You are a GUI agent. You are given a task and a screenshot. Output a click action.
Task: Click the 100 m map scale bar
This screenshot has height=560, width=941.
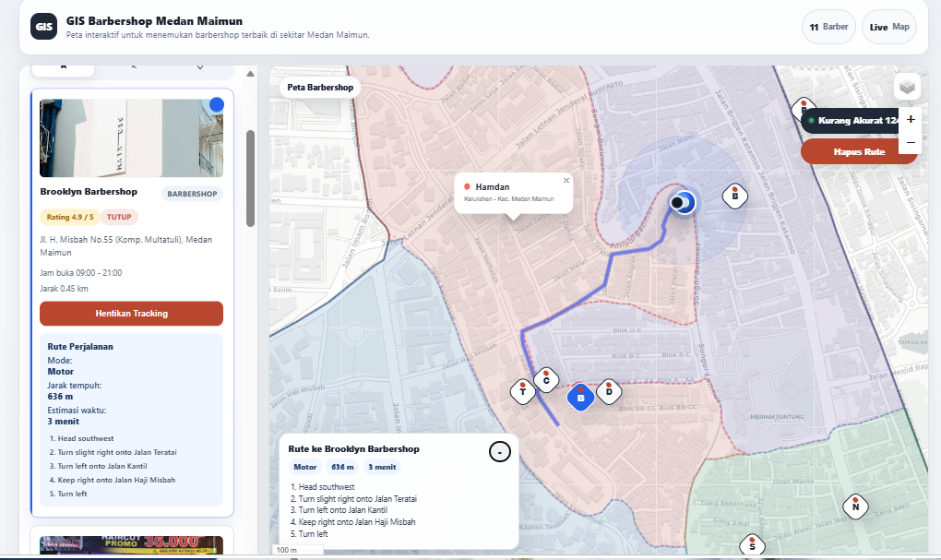click(298, 549)
